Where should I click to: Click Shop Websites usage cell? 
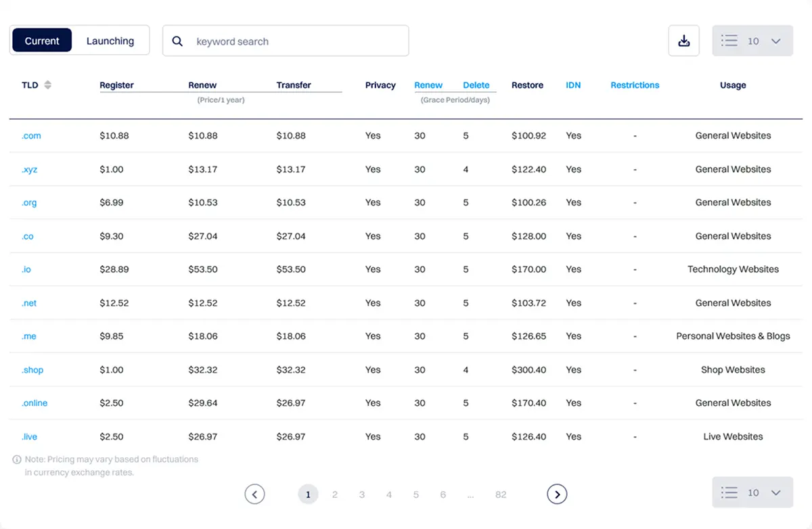[x=733, y=370]
